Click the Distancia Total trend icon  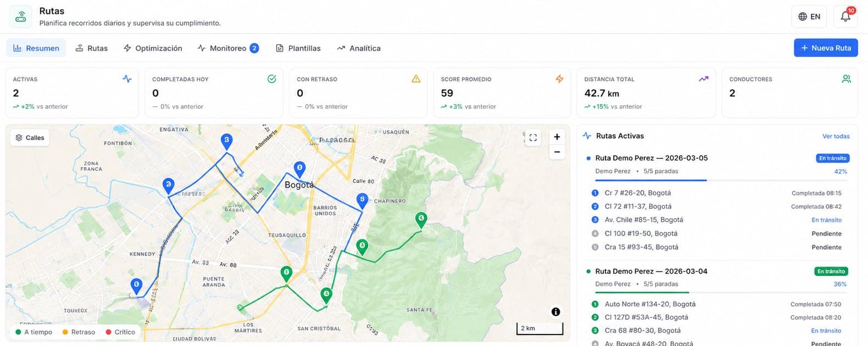point(703,79)
